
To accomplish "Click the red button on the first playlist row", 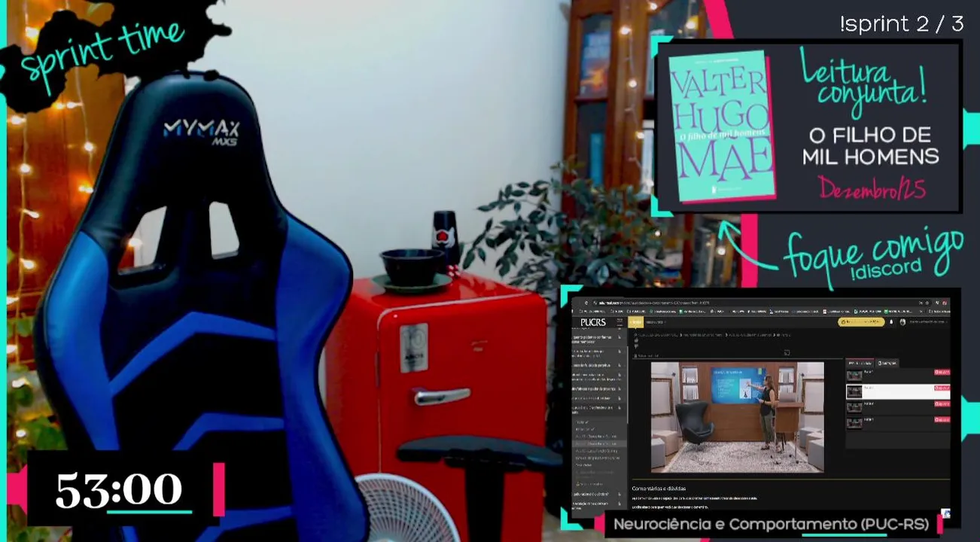I will pyautogui.click(x=942, y=372).
